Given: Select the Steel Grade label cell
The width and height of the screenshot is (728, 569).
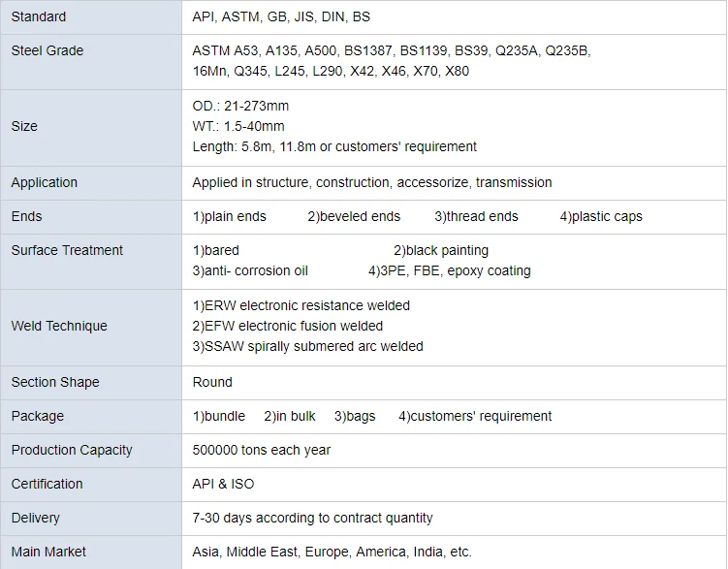Looking at the screenshot, I should pyautogui.click(x=47, y=50).
